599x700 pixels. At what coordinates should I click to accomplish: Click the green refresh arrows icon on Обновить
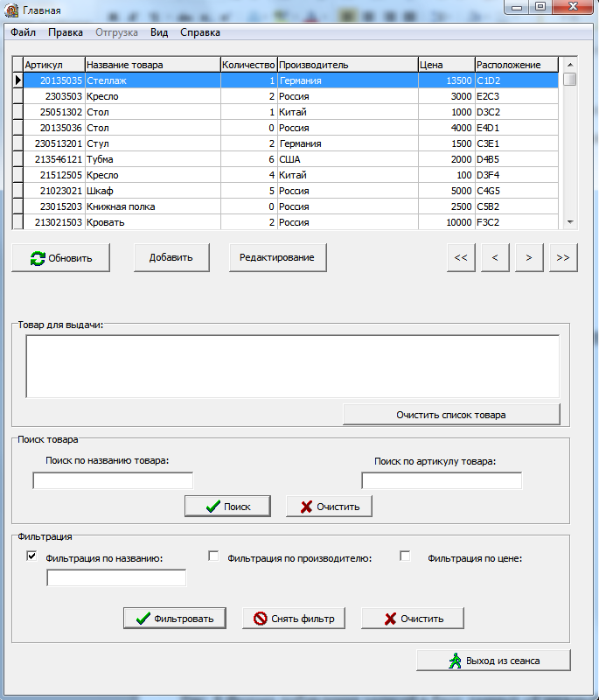pyautogui.click(x=38, y=258)
